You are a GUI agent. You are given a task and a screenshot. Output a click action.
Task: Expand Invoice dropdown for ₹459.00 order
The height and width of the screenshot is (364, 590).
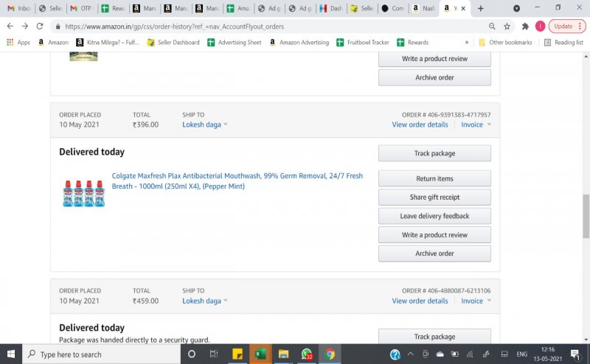[x=476, y=301]
